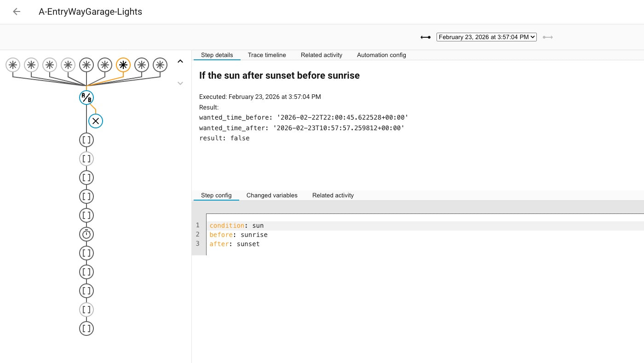Click the A/B choose node in the graph
This screenshot has width=644, height=363.
tap(86, 97)
